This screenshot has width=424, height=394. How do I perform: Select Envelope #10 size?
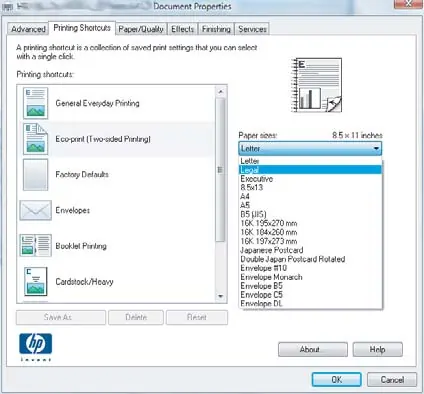(x=310, y=268)
